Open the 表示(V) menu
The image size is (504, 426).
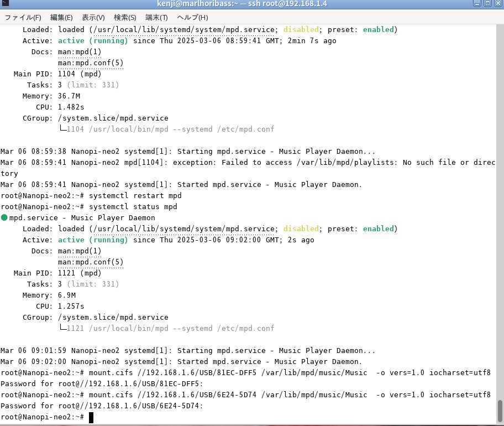[x=93, y=17]
